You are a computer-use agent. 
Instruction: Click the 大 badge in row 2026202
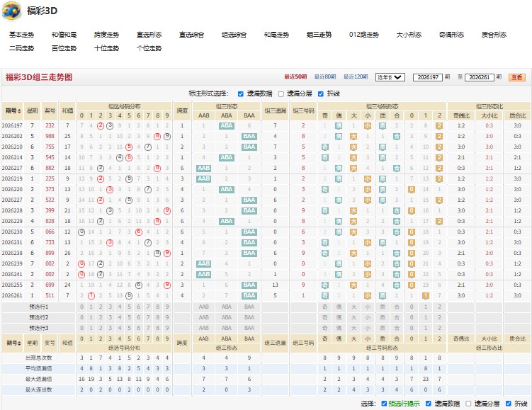coord(353,137)
